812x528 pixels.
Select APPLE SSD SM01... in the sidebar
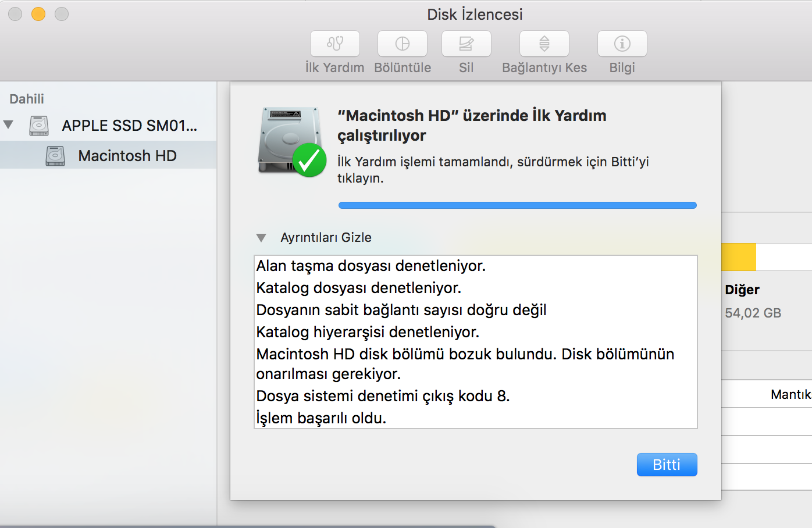click(x=129, y=126)
